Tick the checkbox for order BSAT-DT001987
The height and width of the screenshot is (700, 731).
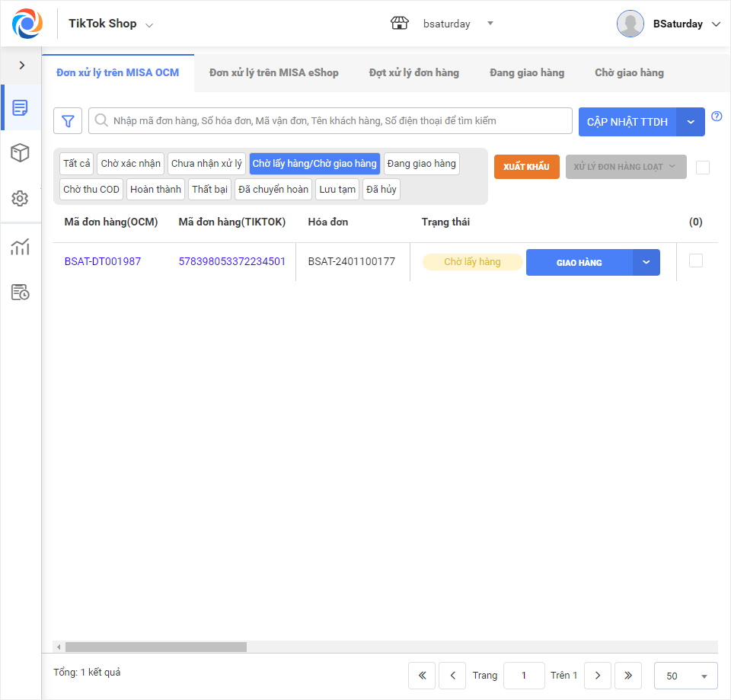click(695, 261)
